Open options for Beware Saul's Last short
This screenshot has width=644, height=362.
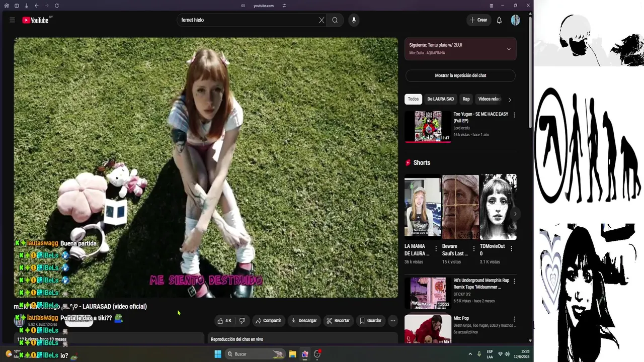pos(473,249)
